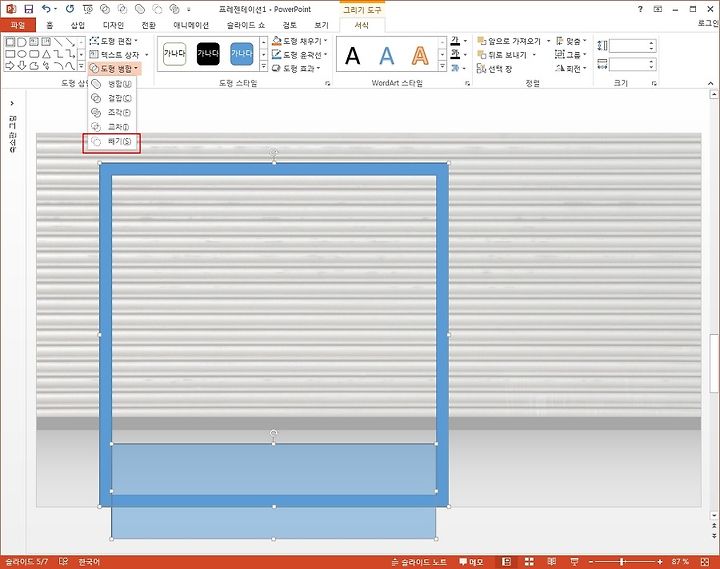This screenshot has height=569, width=720.
Task: Apply the plain black A WordArt style
Action: pyautogui.click(x=353, y=56)
